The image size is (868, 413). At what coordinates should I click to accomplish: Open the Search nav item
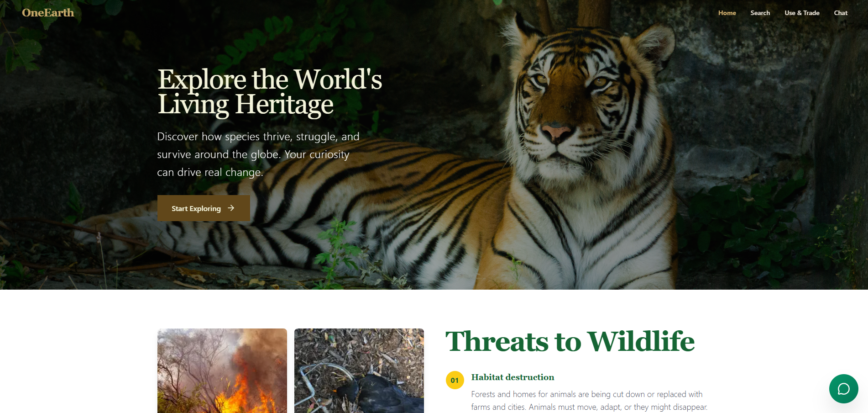coord(760,13)
